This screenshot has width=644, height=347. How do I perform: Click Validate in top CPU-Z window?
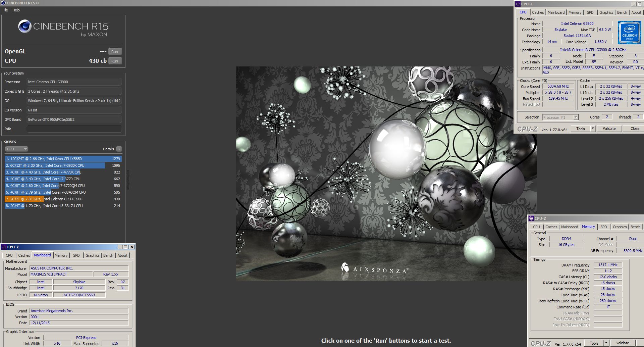(609, 129)
